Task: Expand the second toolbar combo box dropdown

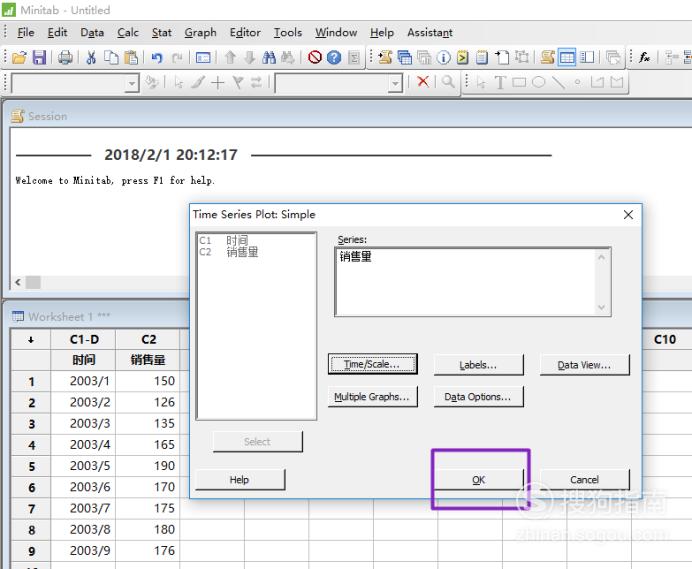Action: (x=395, y=83)
